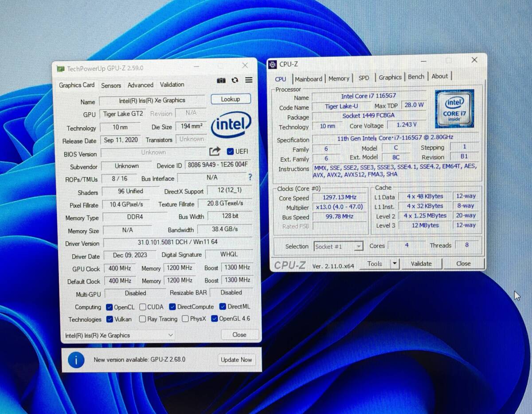Image resolution: width=532 pixels, height=414 pixels.
Task: Expand the Tools dropdown arrow
Action: pos(394,264)
